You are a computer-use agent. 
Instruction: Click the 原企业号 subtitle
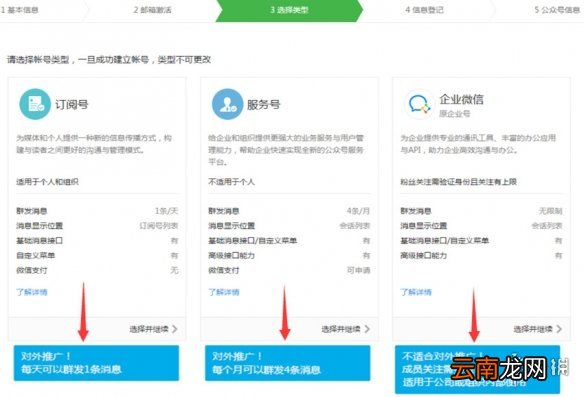[454, 114]
